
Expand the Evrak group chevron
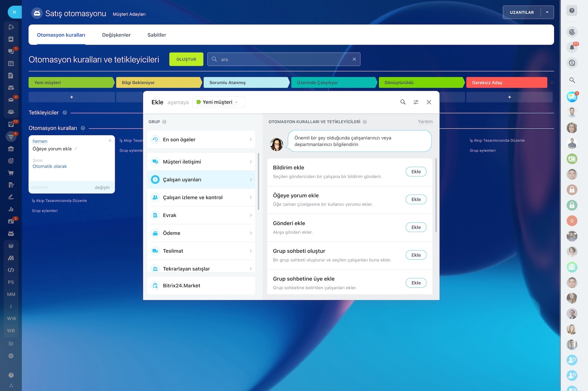(251, 215)
